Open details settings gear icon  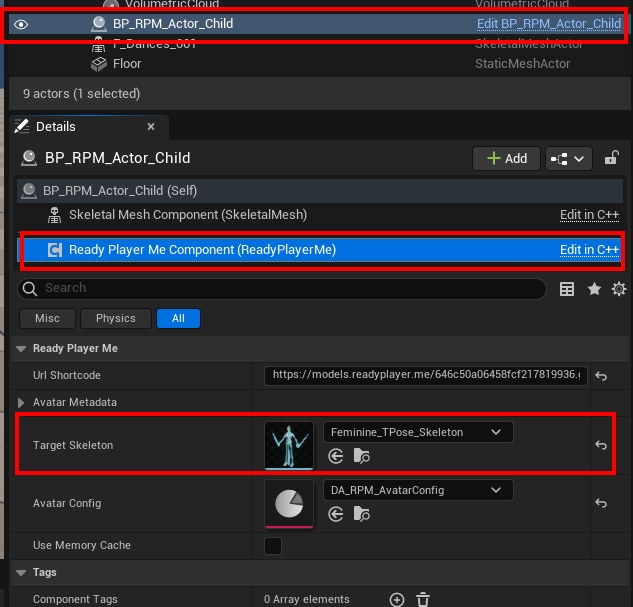618,289
